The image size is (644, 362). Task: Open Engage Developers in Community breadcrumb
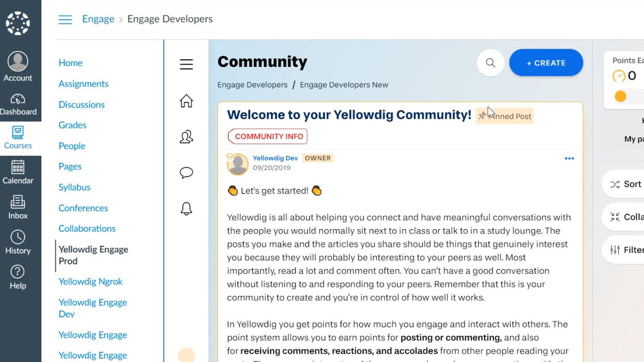tap(253, 85)
